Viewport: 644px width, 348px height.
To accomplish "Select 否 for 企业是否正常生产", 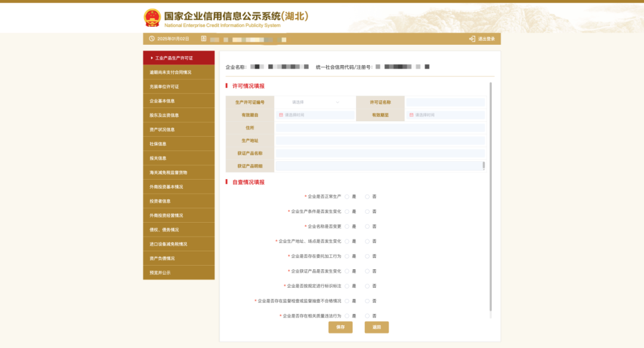I will [x=367, y=196].
